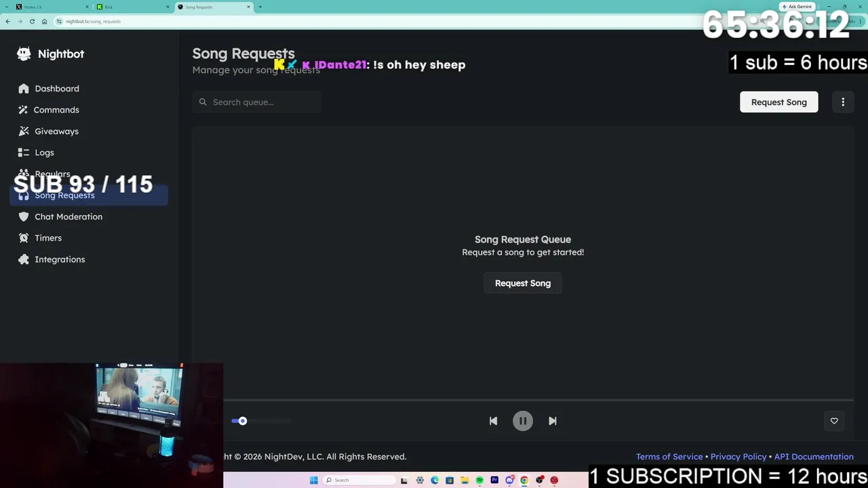Go forward in the browser
868x488 pixels.
tap(20, 22)
